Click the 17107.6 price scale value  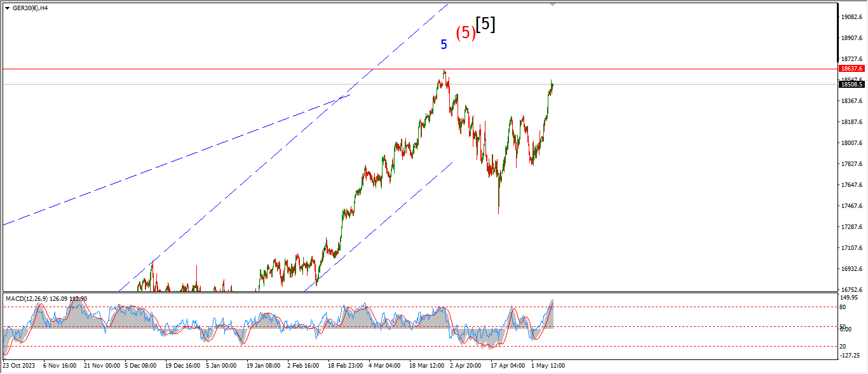850,248
